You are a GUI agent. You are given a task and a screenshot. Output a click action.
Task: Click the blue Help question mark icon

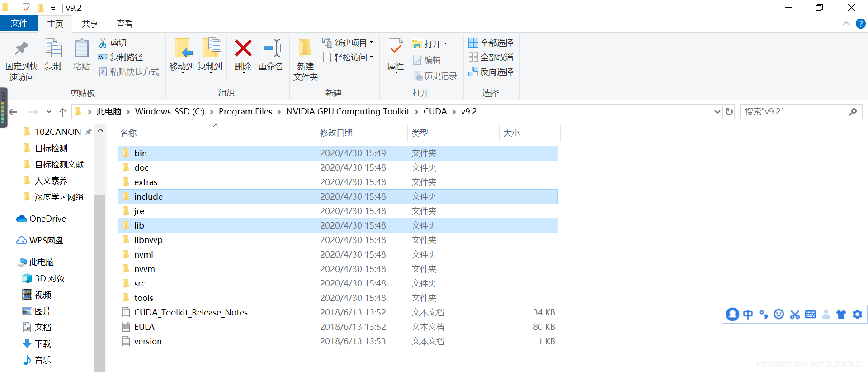[x=861, y=24]
